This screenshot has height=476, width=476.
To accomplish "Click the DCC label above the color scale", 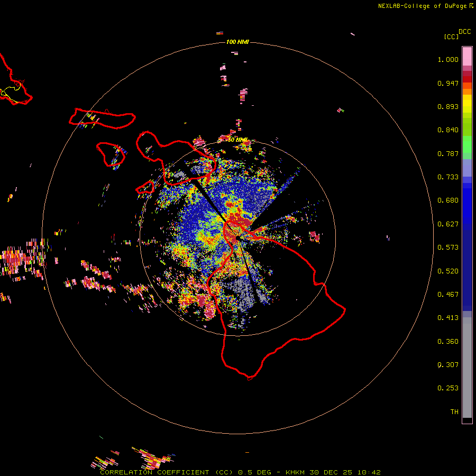I will pyautogui.click(x=464, y=32).
